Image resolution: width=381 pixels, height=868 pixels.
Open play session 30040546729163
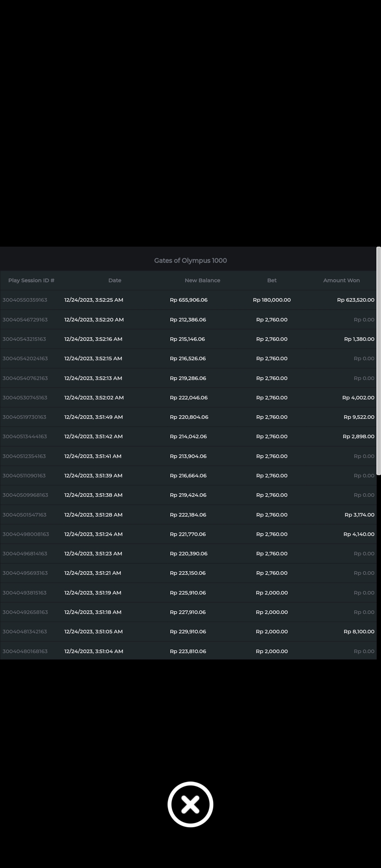pos(25,320)
